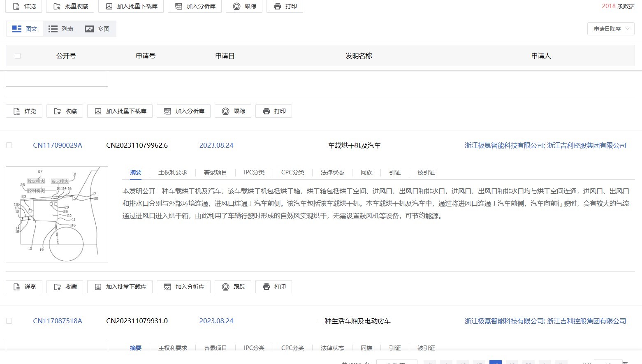The image size is (642, 364).
Task: Click 加入分析库 in toolbar above record CN117090029A
Action: [x=183, y=111]
